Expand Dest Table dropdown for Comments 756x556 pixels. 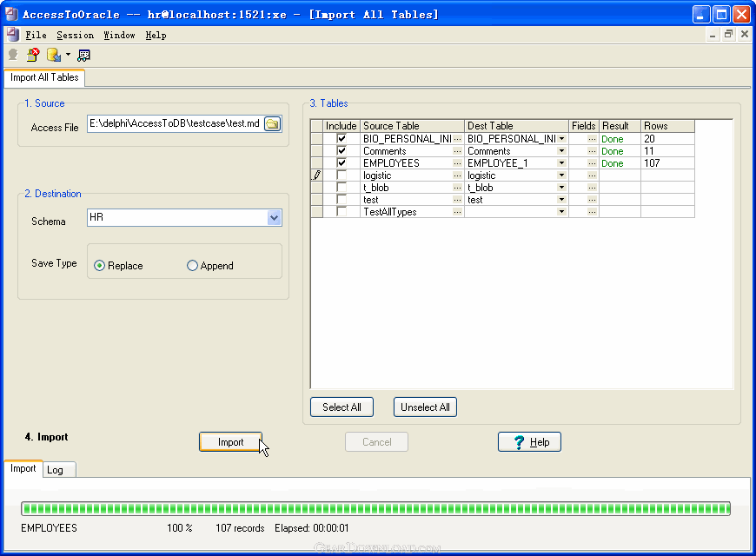tap(561, 151)
